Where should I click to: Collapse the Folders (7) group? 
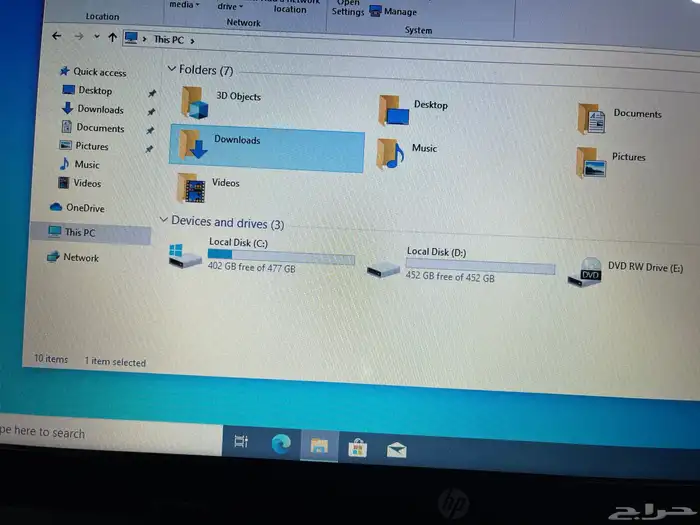[171, 69]
